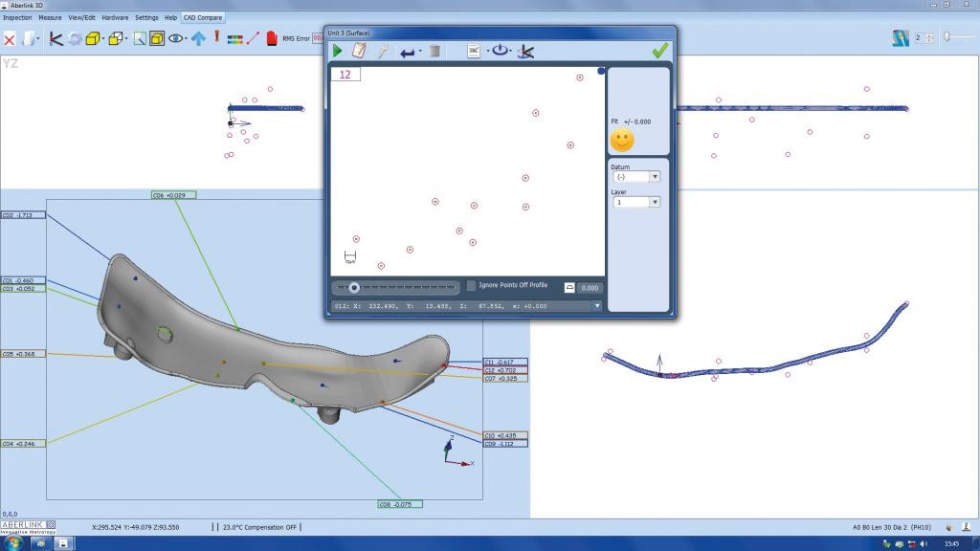The height and width of the screenshot is (551, 980).
Task: Click the red X delete icon in main toolbar
Action: tap(10, 39)
